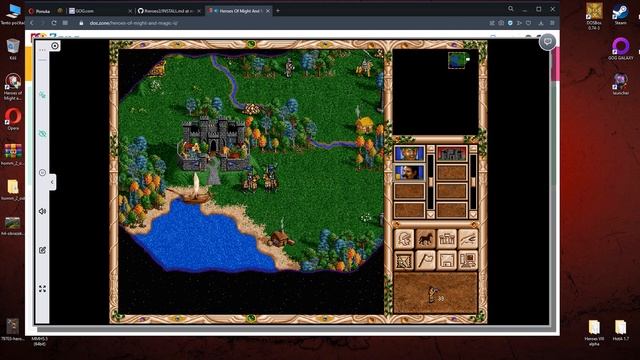Open browser easy setup menu icon
Viewport: 640px width, 360px height.
(552, 23)
